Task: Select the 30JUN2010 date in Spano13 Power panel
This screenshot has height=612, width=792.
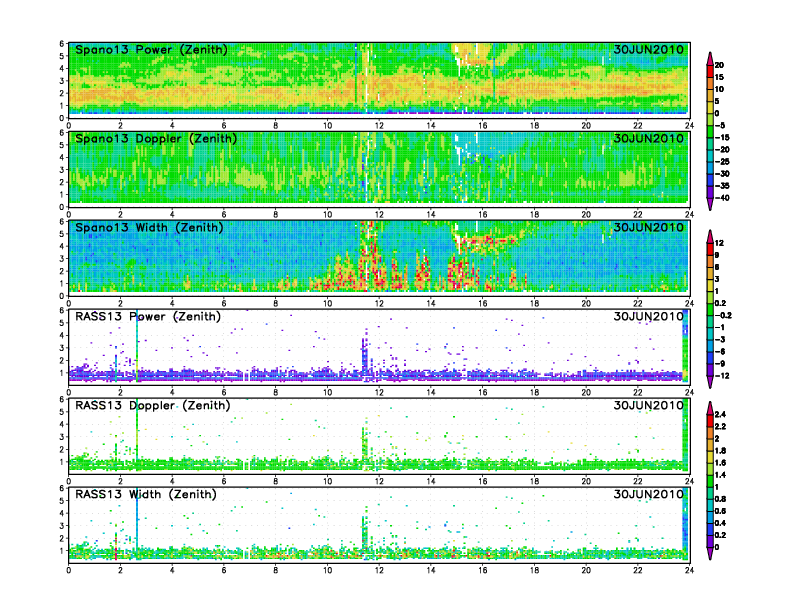Action: tap(648, 49)
